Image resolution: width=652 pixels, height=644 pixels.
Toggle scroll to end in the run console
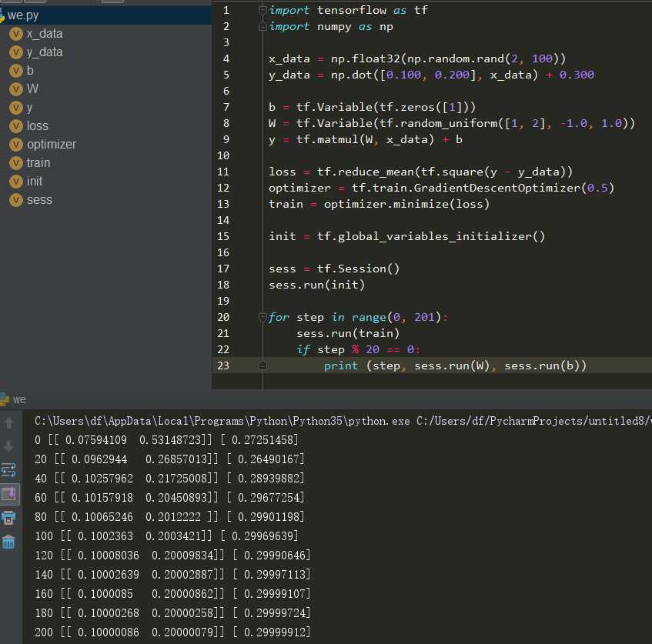pyautogui.click(x=8, y=494)
